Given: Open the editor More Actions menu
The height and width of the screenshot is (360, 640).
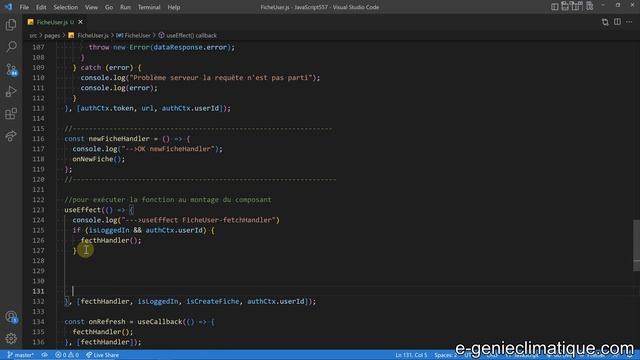Looking at the screenshot, I should tap(629, 22).
